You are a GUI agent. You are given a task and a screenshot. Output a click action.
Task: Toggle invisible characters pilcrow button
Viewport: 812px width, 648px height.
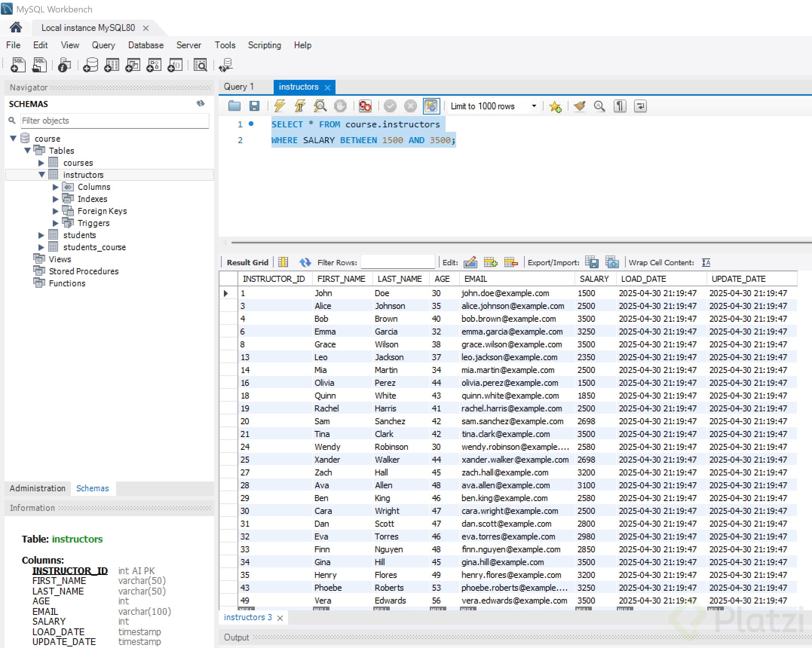[620, 106]
